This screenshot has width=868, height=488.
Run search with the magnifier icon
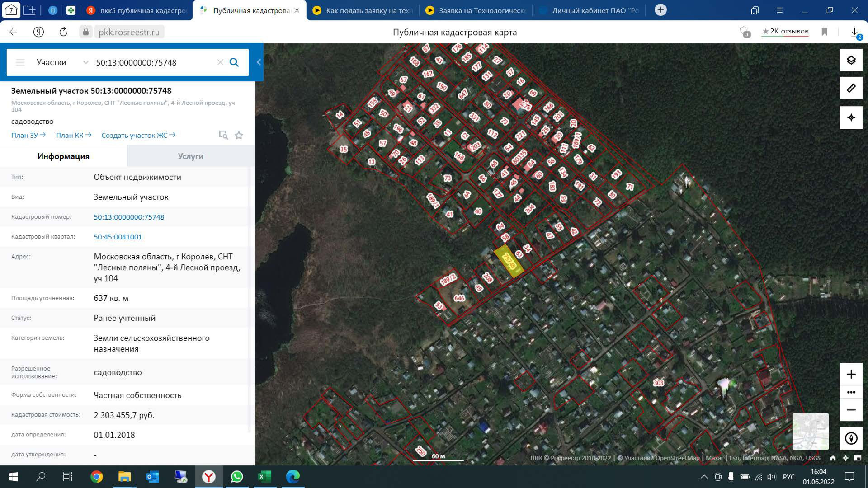click(x=234, y=62)
